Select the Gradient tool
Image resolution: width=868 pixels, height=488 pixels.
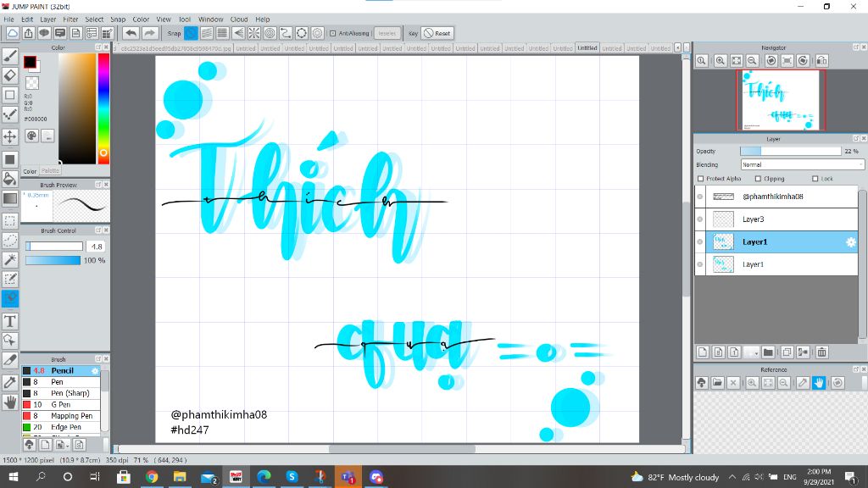[10, 198]
